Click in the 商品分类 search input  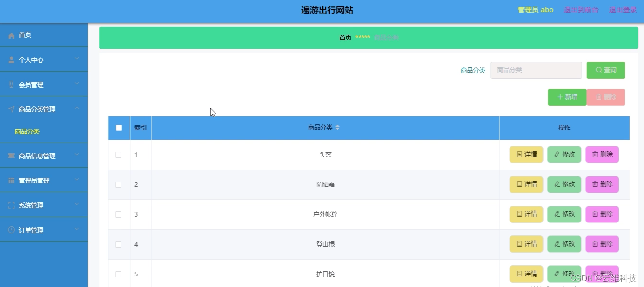[x=536, y=70]
